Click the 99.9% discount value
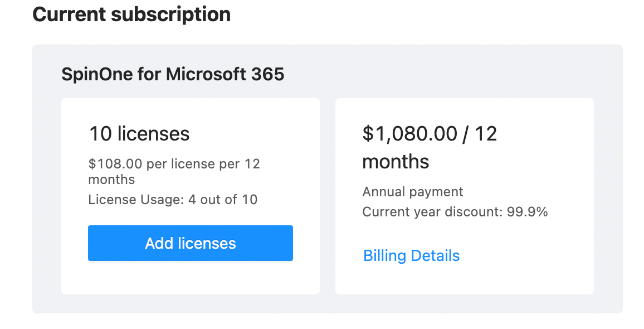 pyautogui.click(x=527, y=212)
